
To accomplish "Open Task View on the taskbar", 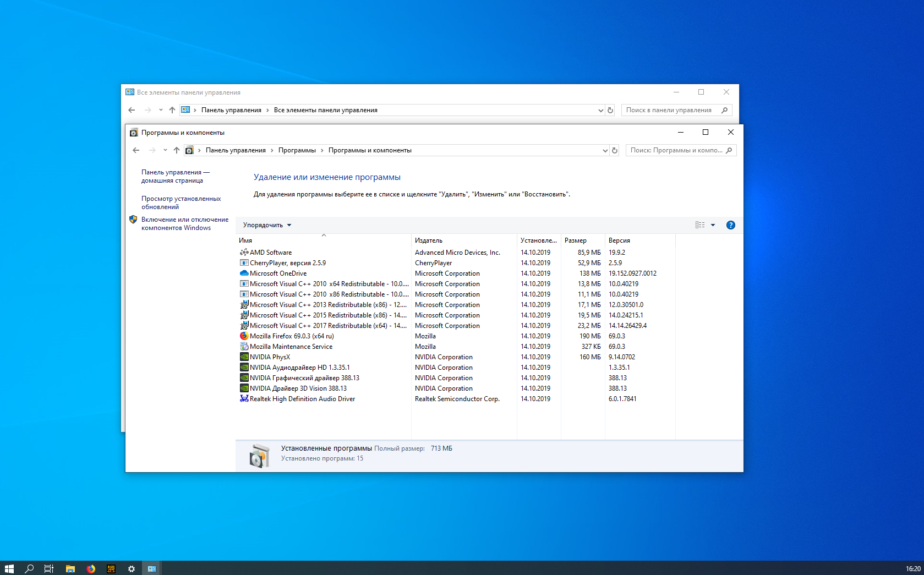I will pos(49,568).
